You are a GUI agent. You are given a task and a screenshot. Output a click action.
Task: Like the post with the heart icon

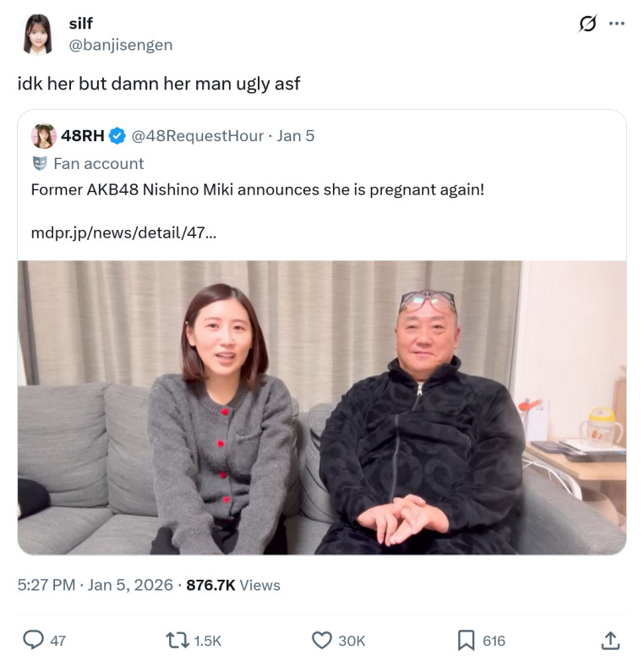[x=321, y=640]
